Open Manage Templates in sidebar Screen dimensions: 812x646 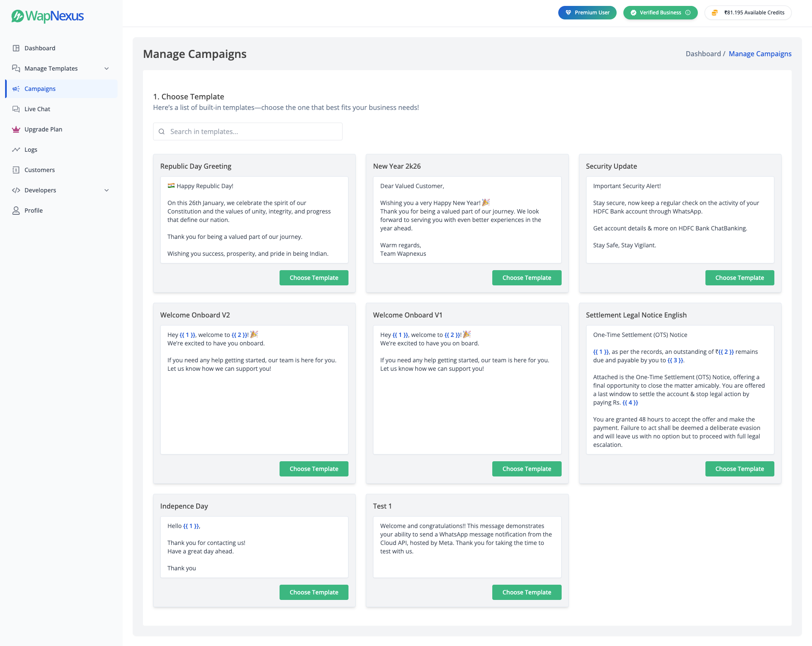(x=51, y=68)
